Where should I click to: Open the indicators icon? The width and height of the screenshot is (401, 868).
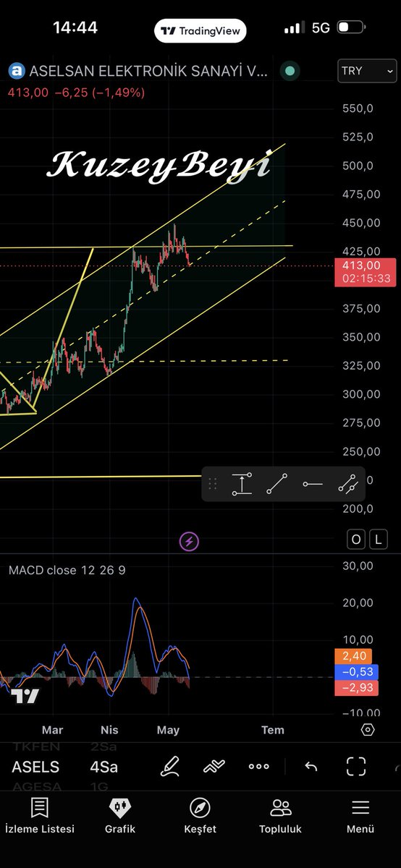pos(214,766)
